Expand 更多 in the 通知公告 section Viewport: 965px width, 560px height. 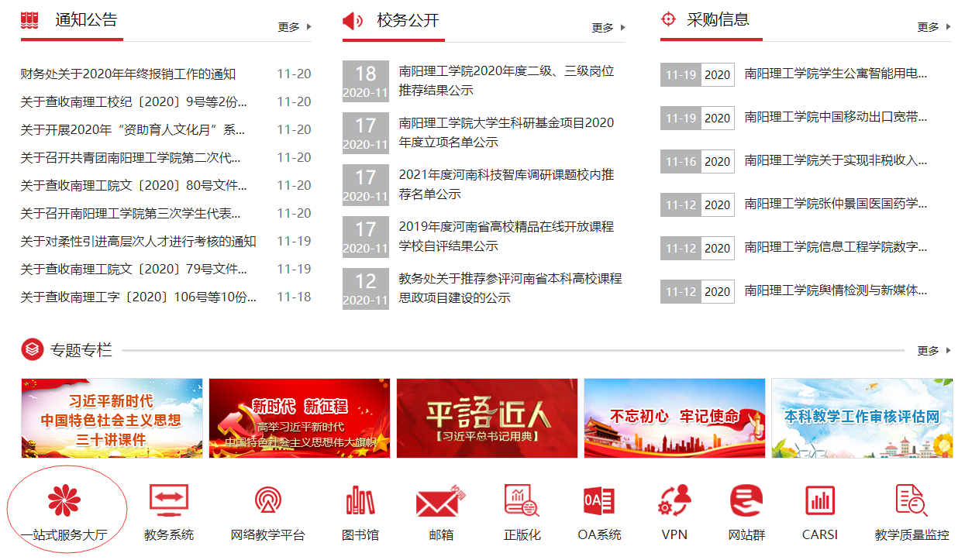[x=294, y=27]
